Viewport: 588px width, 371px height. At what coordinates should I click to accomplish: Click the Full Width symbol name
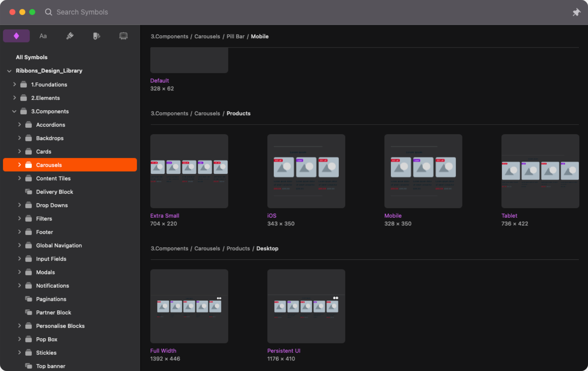tap(163, 351)
